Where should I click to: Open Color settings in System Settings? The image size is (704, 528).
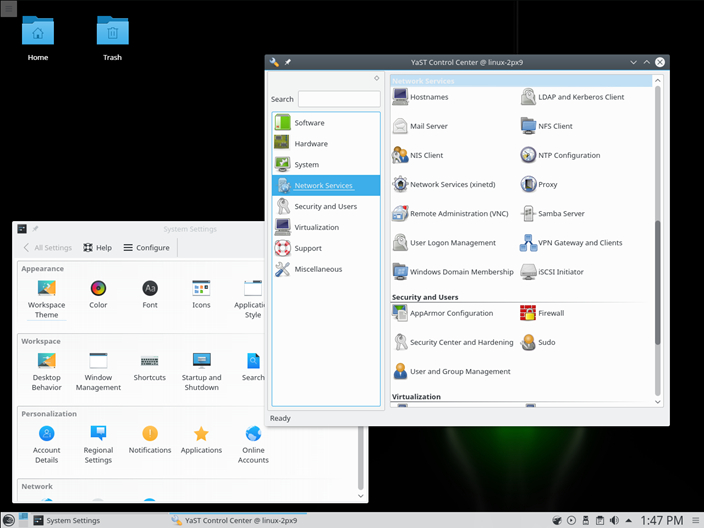[x=98, y=295]
